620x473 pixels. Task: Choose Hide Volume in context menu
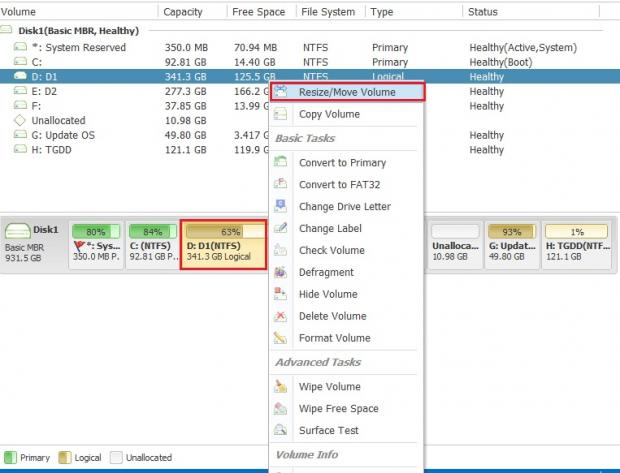pyautogui.click(x=327, y=294)
